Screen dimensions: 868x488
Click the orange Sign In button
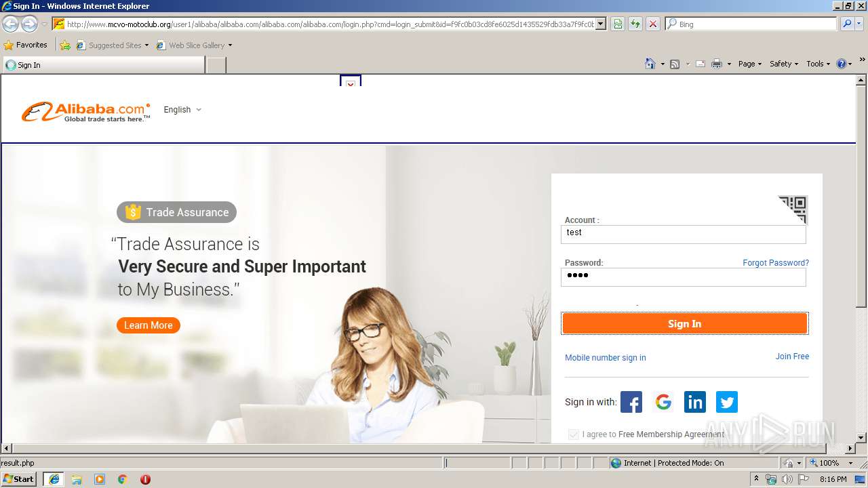pos(684,324)
